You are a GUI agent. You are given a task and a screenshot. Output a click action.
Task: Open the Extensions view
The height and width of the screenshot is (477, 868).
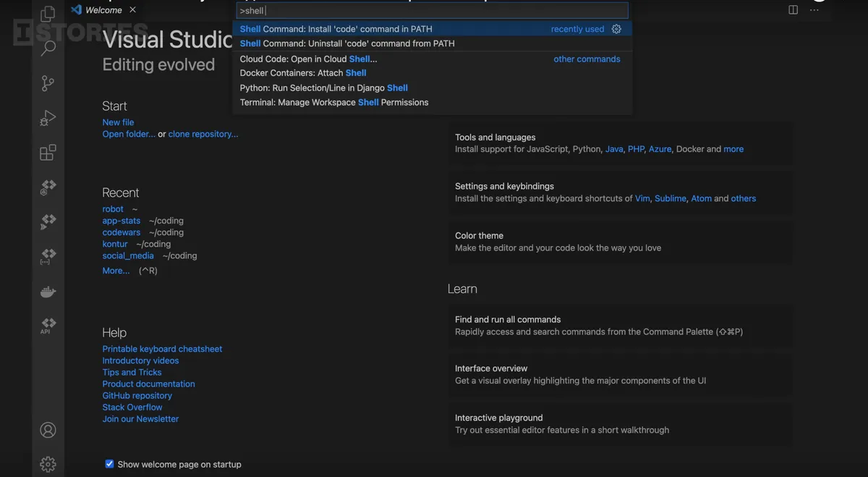coord(48,153)
